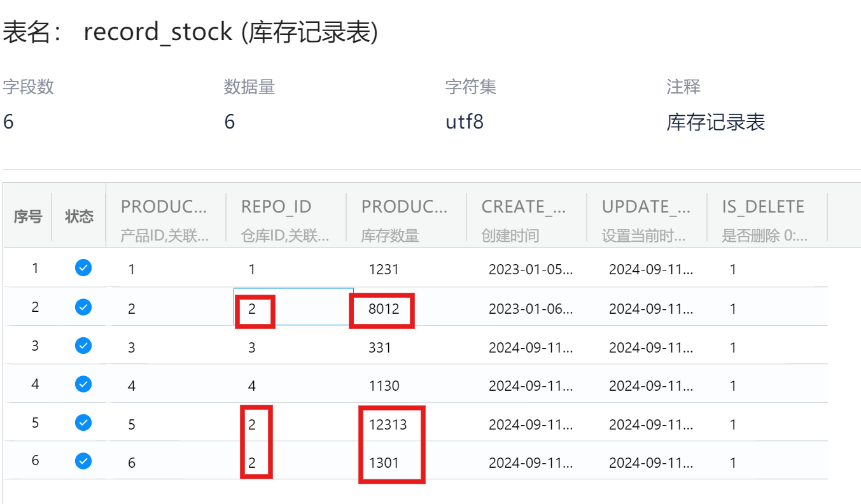Click the row 4 status check icon
The image size is (861, 504).
pos(83,384)
